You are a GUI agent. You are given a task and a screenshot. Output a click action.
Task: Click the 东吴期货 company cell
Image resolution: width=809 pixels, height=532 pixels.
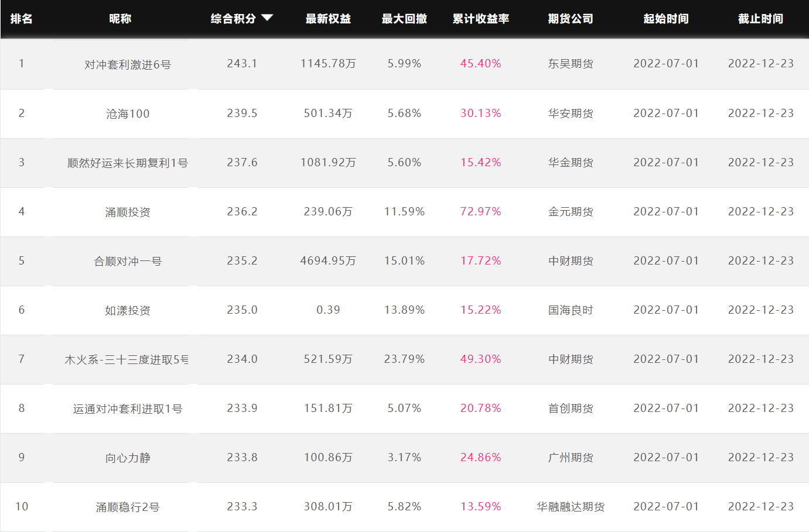coord(571,64)
